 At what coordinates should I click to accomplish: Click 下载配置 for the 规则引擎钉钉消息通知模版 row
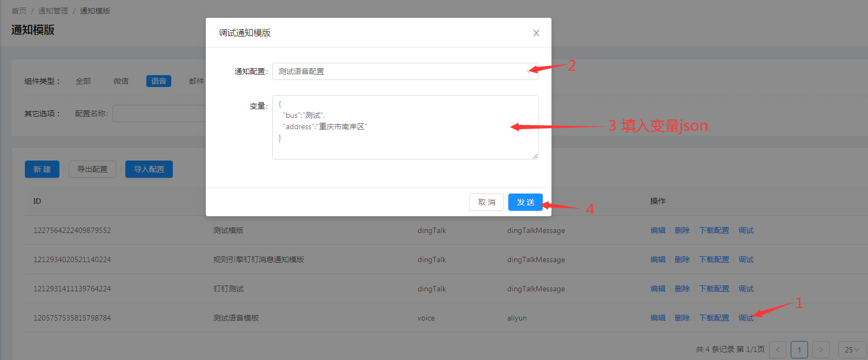(714, 259)
